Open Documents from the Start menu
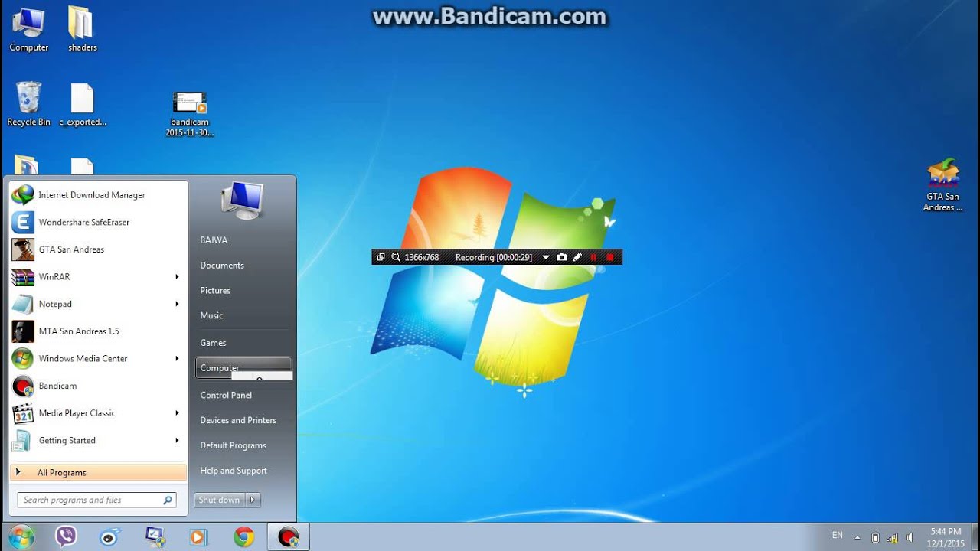Screen dimensions: 980x551 point(222,266)
